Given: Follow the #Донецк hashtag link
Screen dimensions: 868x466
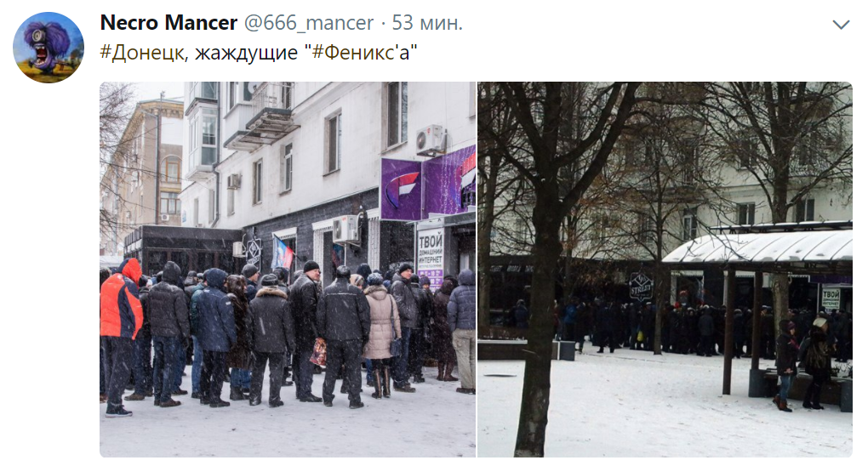Looking at the screenshot, I should (x=145, y=53).
